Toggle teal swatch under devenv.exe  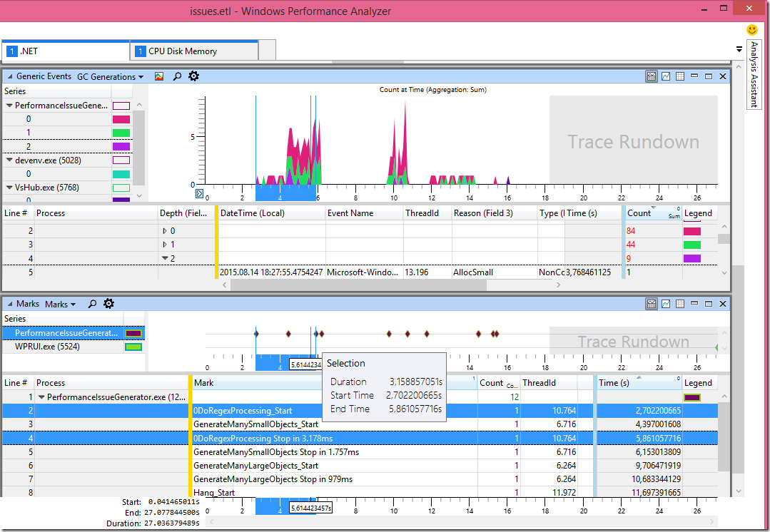(121, 174)
